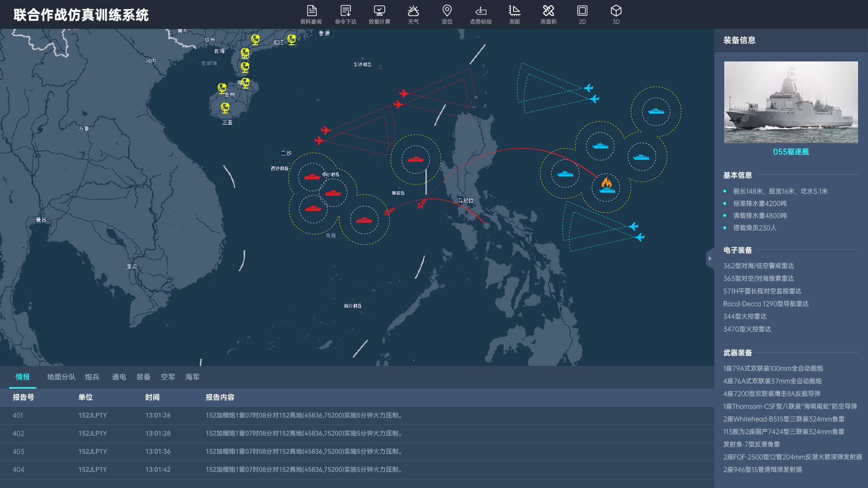868x488 pixels.
Task: Select the 定位 location pin tool
Action: [x=447, y=14]
